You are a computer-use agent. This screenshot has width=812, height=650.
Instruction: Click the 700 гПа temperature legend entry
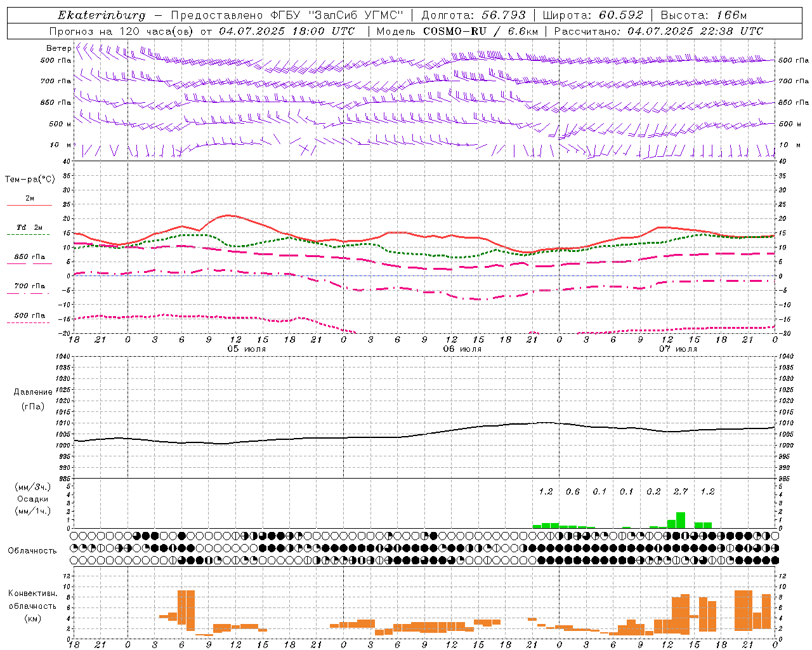pyautogui.click(x=30, y=286)
